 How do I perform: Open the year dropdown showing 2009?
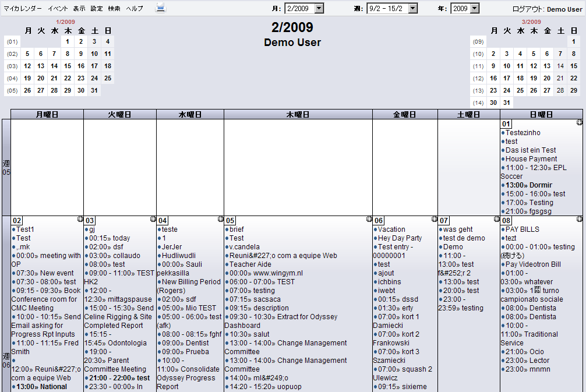[x=465, y=8]
